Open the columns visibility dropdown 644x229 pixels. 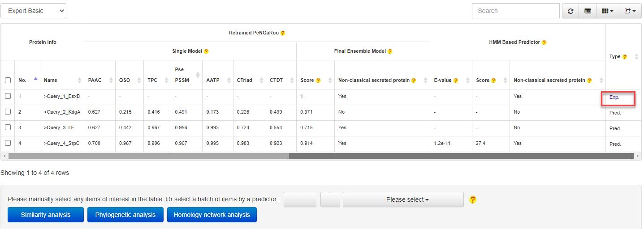coord(607,11)
